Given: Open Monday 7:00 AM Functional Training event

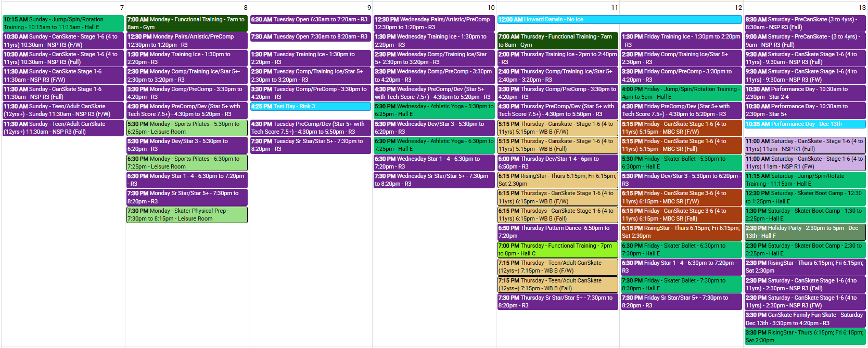Looking at the screenshot, I should [x=187, y=23].
